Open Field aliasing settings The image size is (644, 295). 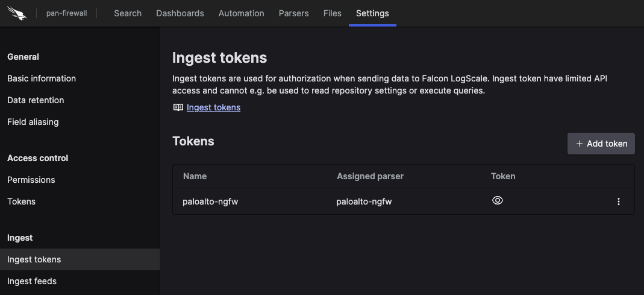tap(33, 122)
